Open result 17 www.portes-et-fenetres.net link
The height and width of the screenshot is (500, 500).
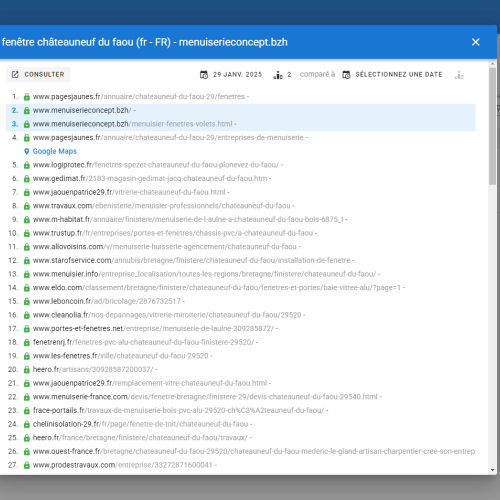[153, 329]
